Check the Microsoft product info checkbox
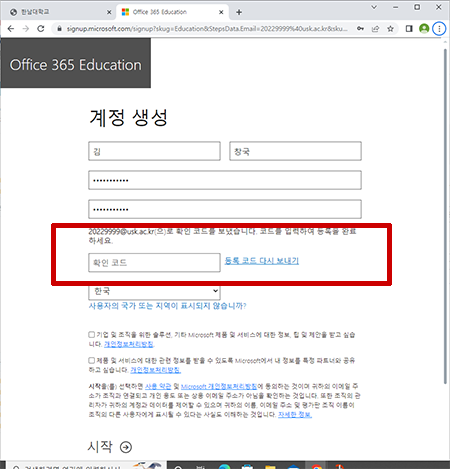The height and width of the screenshot is (469, 450). pos(91,334)
